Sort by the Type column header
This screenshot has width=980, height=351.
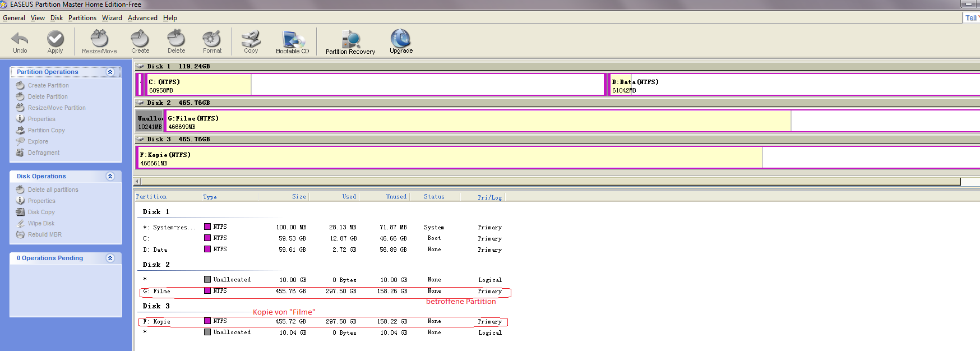click(x=230, y=197)
